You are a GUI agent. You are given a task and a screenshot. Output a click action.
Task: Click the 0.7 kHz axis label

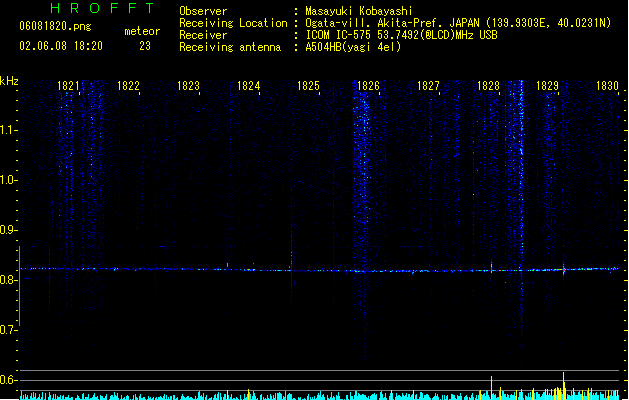8,330
